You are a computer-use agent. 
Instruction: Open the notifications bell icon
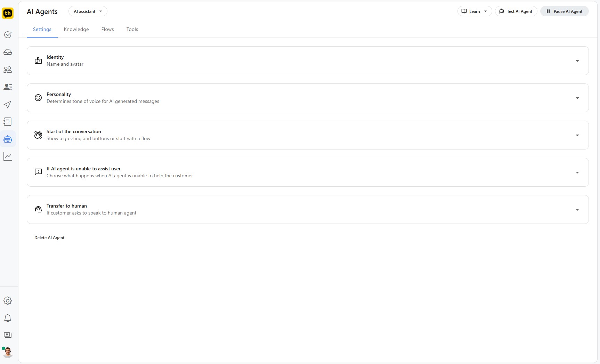pos(8,318)
